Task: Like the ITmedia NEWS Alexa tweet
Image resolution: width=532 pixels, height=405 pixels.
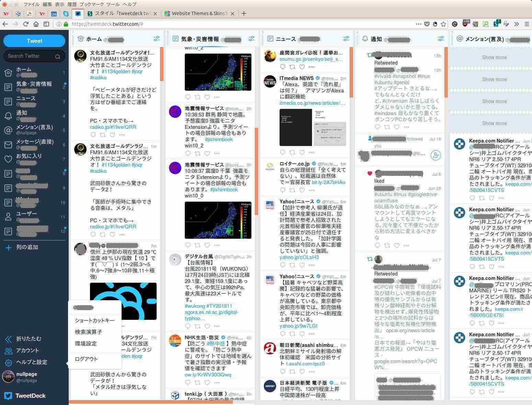Action: tap(302, 152)
